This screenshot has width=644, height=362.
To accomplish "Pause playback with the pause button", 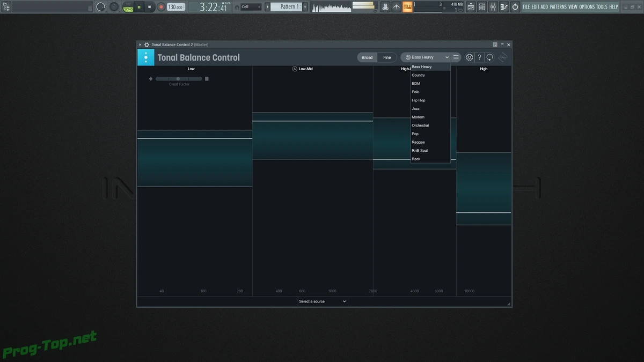I will point(139,7).
